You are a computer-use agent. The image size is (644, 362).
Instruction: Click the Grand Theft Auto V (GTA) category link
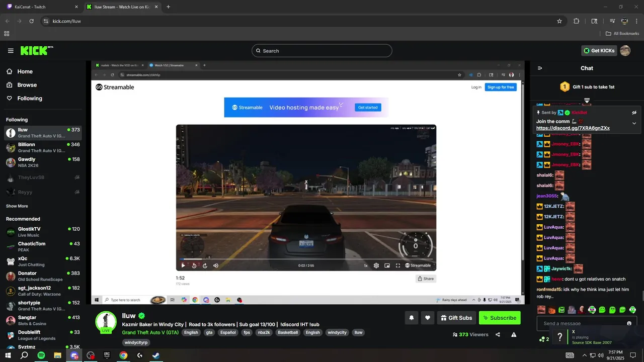pos(150,332)
